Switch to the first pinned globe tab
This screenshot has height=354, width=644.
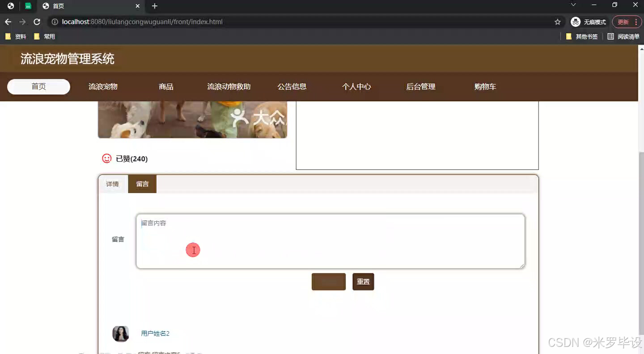tap(11, 6)
